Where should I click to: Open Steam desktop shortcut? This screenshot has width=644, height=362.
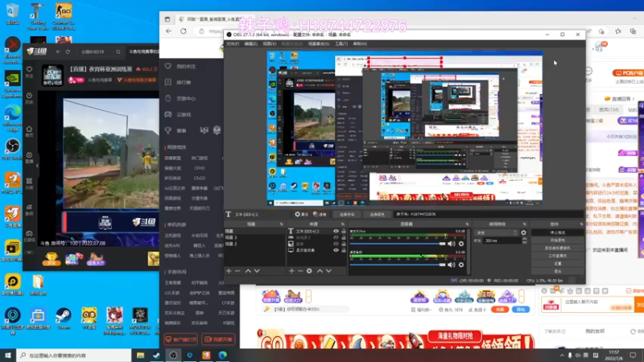click(64, 319)
